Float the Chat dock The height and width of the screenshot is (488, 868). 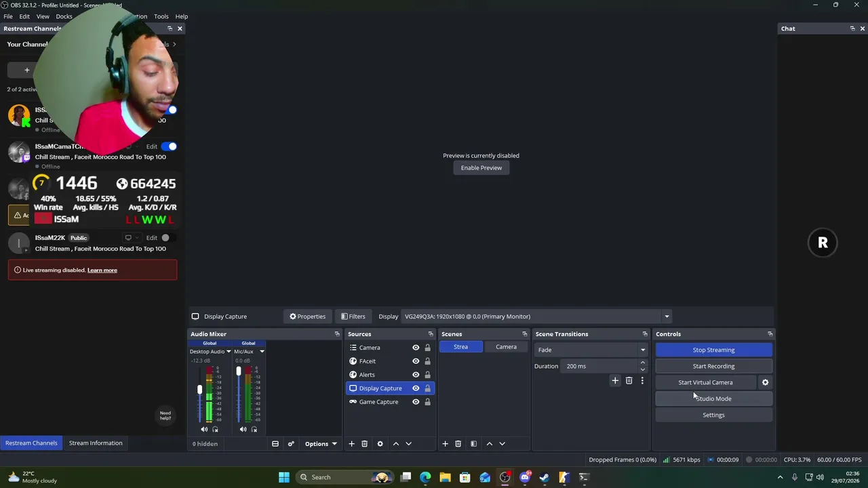(852, 28)
